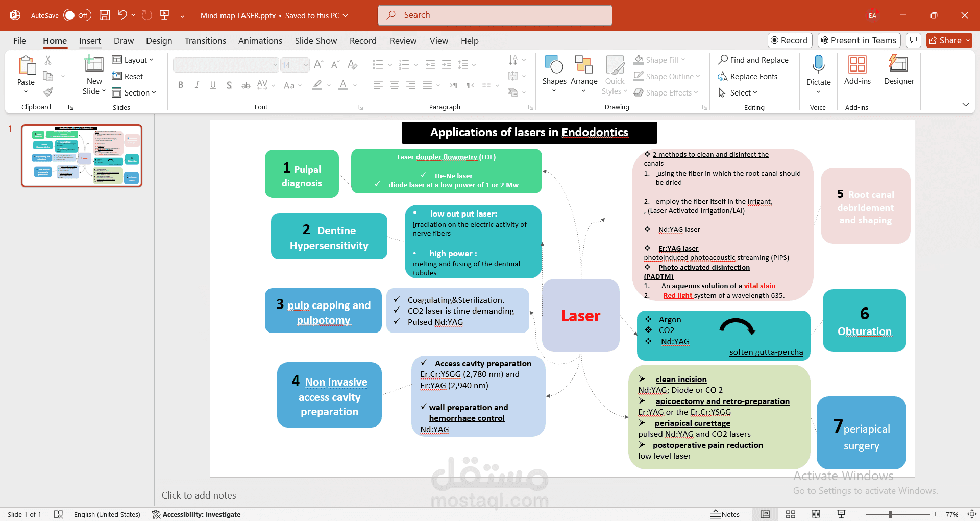This screenshot has height=521, width=980.
Task: Click the Copy icon
Action: (x=48, y=76)
